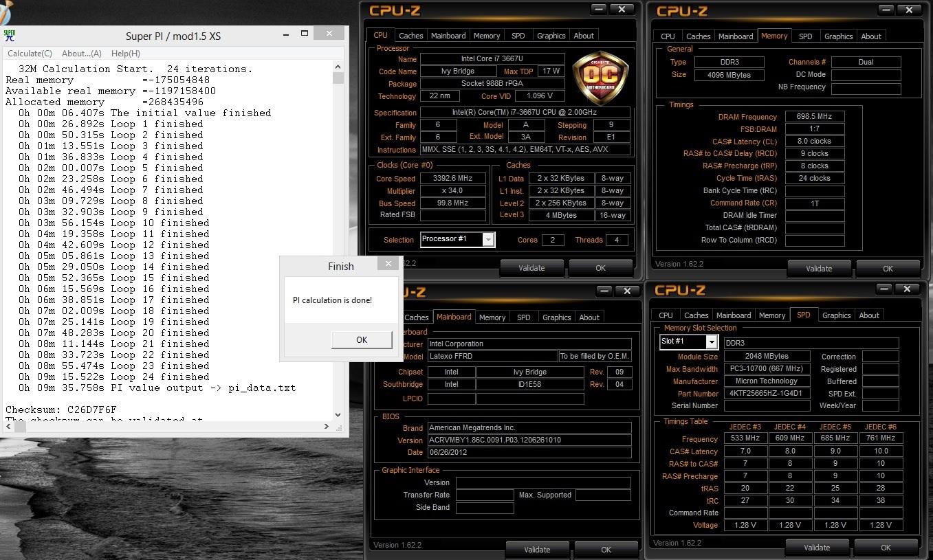
Task: Click OK in the CPU tab window
Action: [x=600, y=268]
